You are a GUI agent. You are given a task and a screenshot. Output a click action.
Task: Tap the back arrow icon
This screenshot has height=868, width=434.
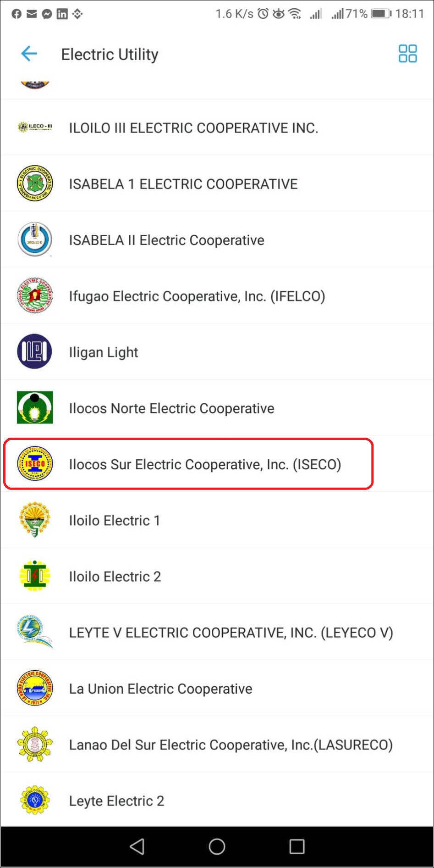pos(29,54)
